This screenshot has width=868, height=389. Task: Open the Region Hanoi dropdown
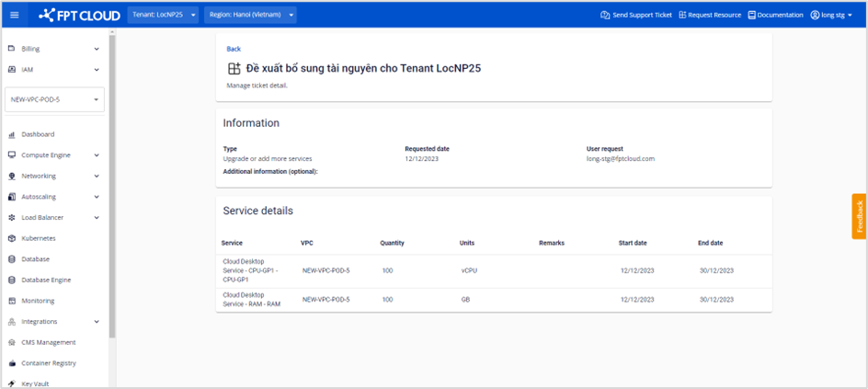pyautogui.click(x=250, y=15)
